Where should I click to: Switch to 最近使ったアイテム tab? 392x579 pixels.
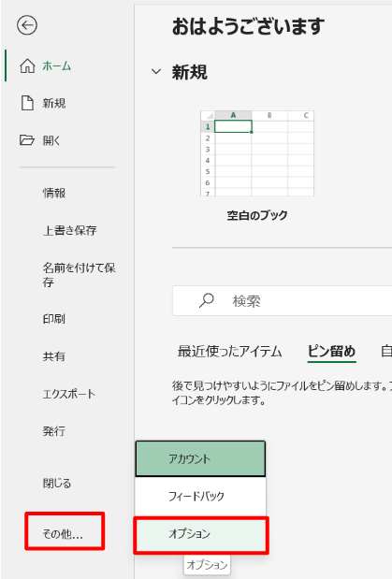click(230, 351)
